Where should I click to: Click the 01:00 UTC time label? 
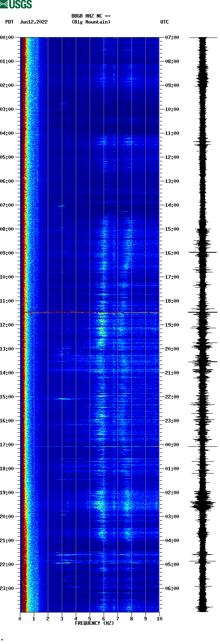(172, 469)
